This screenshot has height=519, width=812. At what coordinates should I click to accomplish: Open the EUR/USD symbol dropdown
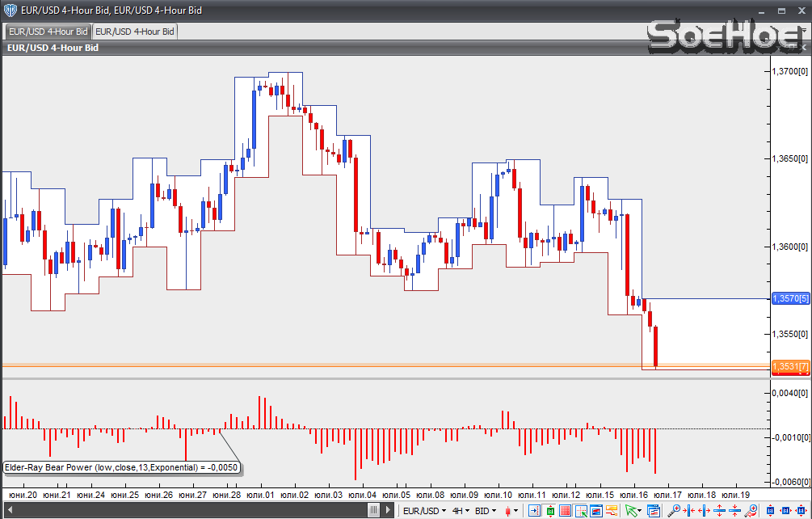tap(425, 511)
